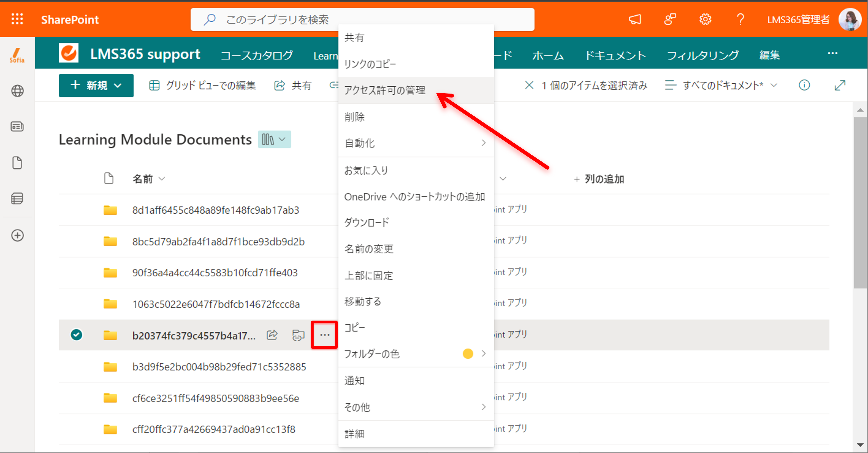Image resolution: width=868 pixels, height=453 pixels.
Task: Click the 共有 toolbar button
Action: [293, 85]
